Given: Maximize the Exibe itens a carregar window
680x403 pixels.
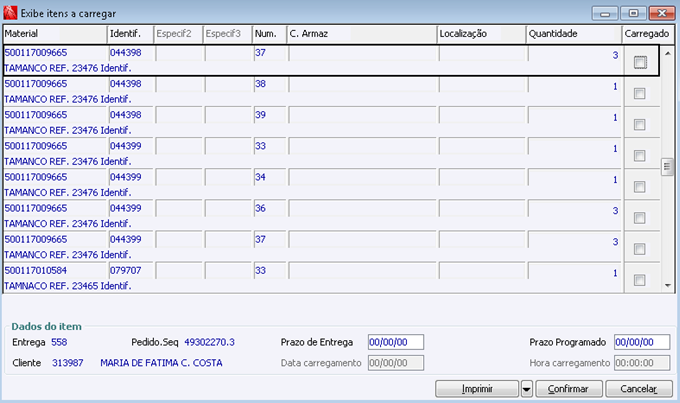Looking at the screenshot, I should pos(633,13).
